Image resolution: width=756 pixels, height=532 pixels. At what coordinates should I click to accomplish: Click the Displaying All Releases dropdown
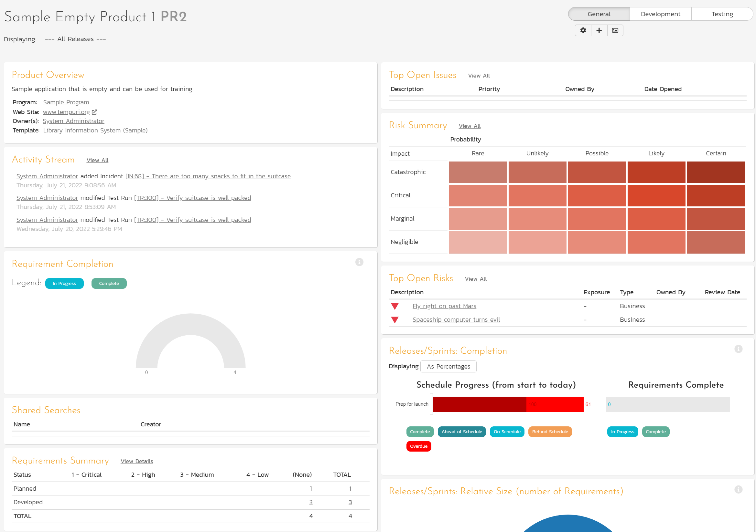(70, 38)
